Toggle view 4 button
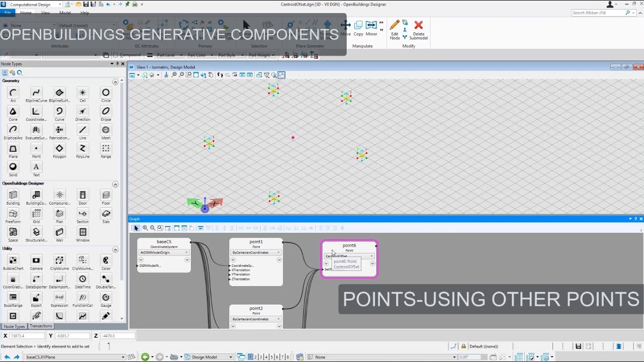Image resolution: width=644 pixels, height=362 pixels. click(266, 357)
